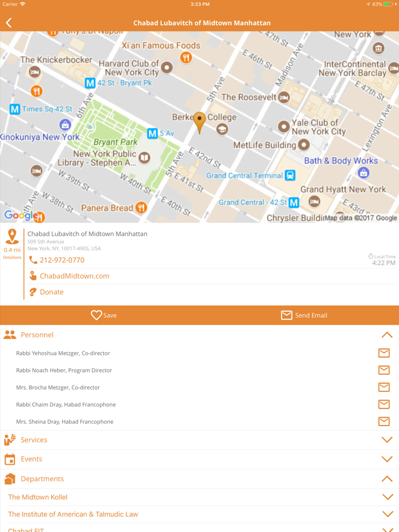Image resolution: width=399 pixels, height=532 pixels.
Task: Email Mrs. Brocha Metzger via envelope icon
Action: tap(384, 387)
